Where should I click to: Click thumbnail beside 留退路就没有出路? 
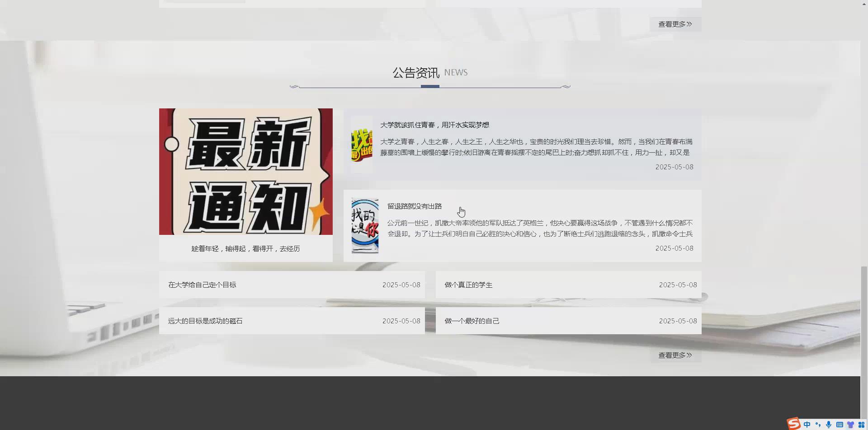coord(365,224)
